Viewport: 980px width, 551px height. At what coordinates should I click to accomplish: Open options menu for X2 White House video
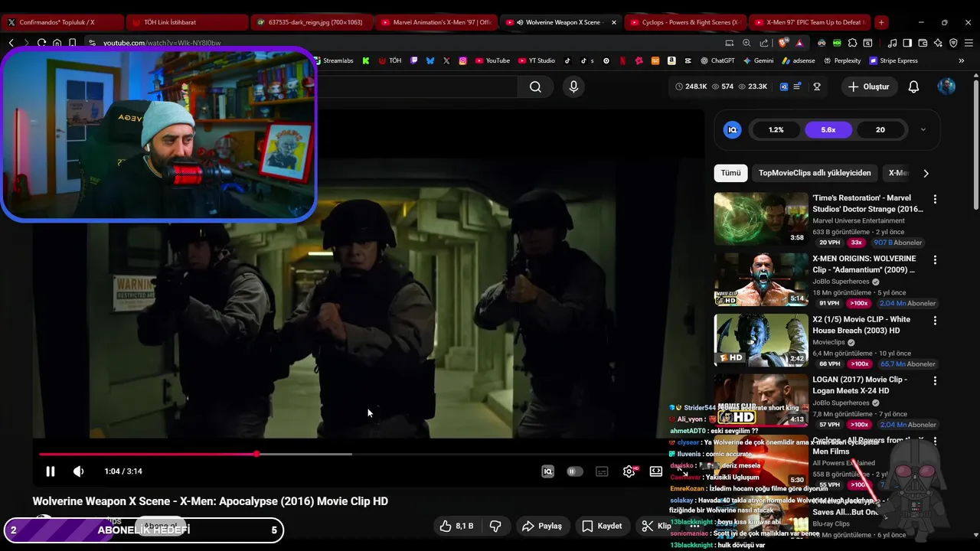pyautogui.click(x=935, y=320)
